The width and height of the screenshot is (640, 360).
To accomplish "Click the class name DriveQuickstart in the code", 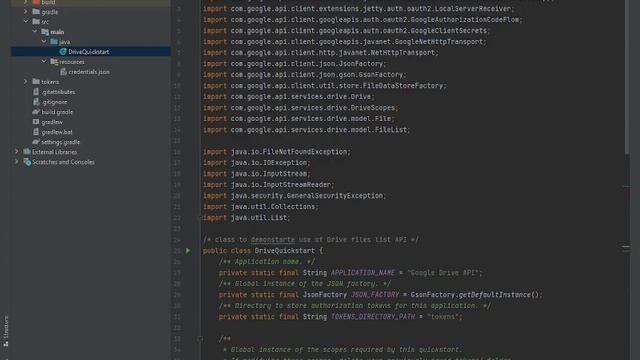I will coord(284,251).
